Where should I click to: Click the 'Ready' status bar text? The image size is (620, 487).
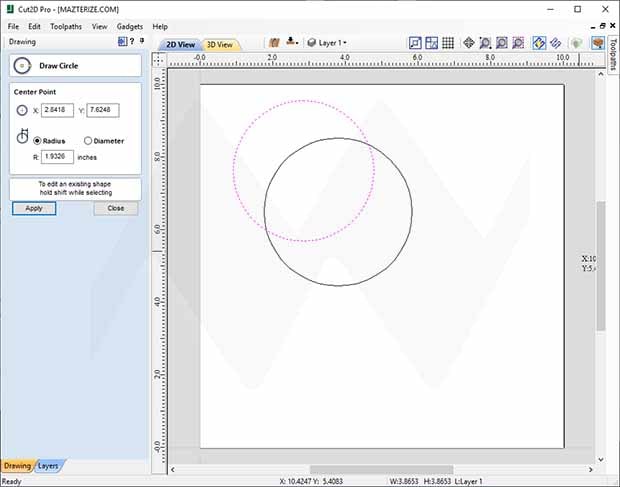click(11, 481)
